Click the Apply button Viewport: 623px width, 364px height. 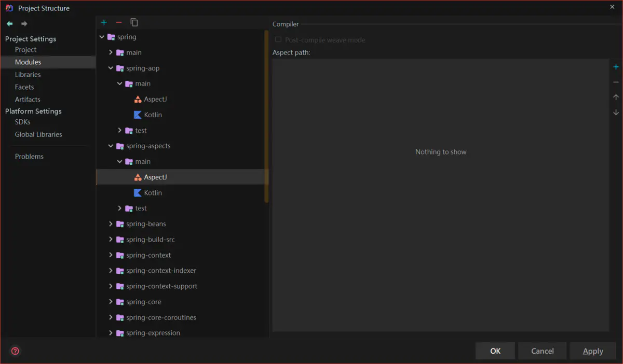pos(593,351)
